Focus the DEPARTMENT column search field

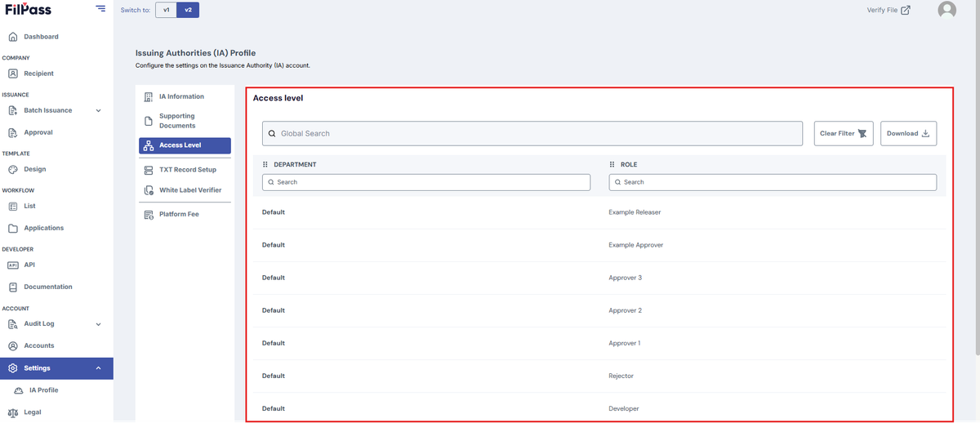pyautogui.click(x=426, y=182)
